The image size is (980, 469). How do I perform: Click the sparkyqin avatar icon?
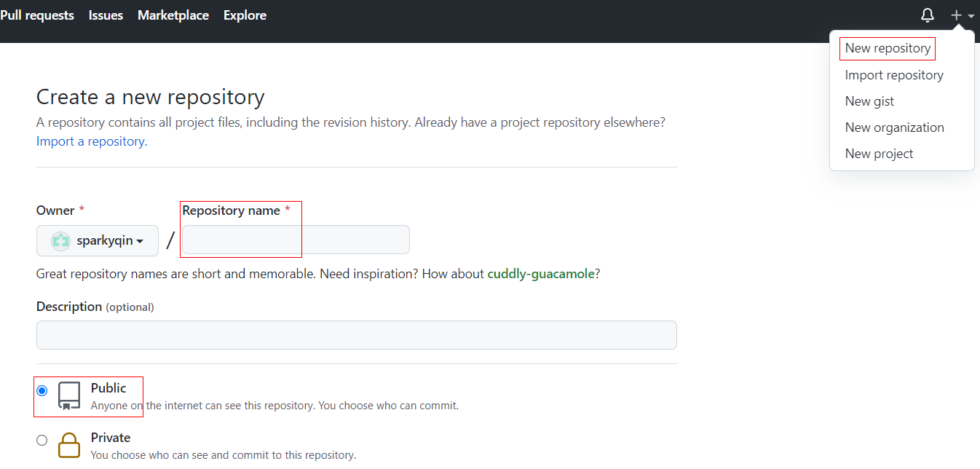61,241
